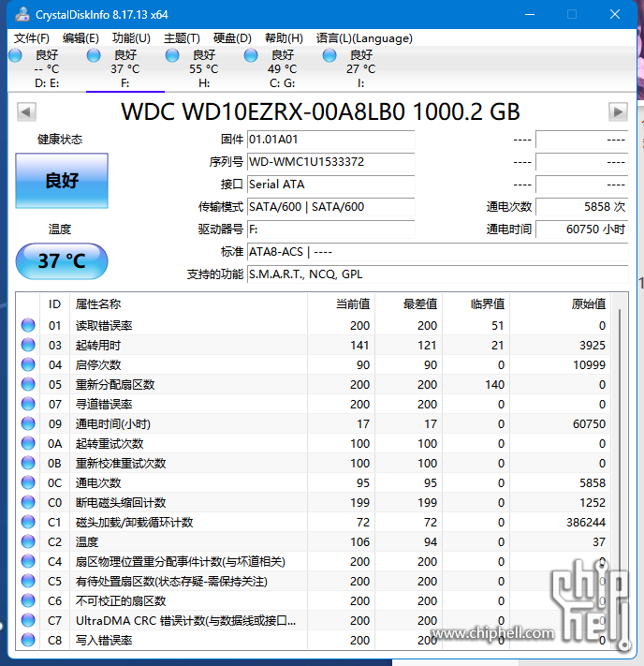Click the interface field Serial ATA
The height and width of the screenshot is (666, 644).
331,185
